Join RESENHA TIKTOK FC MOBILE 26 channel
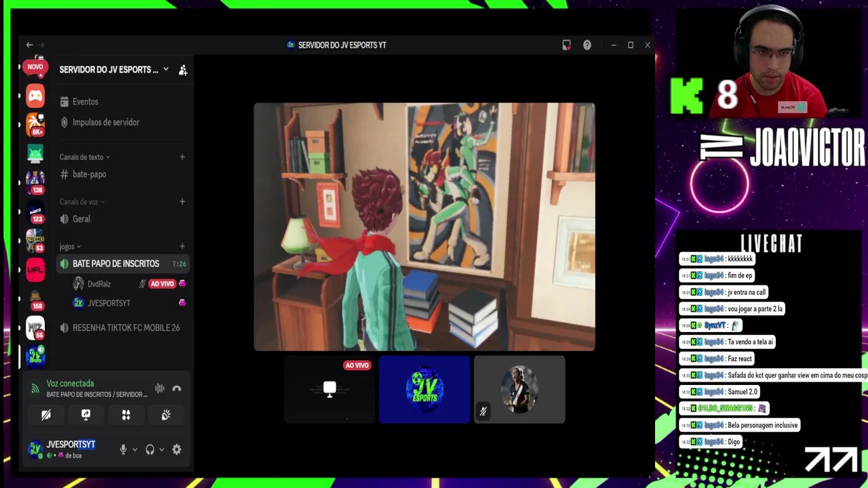The image size is (868, 488). coord(122,327)
